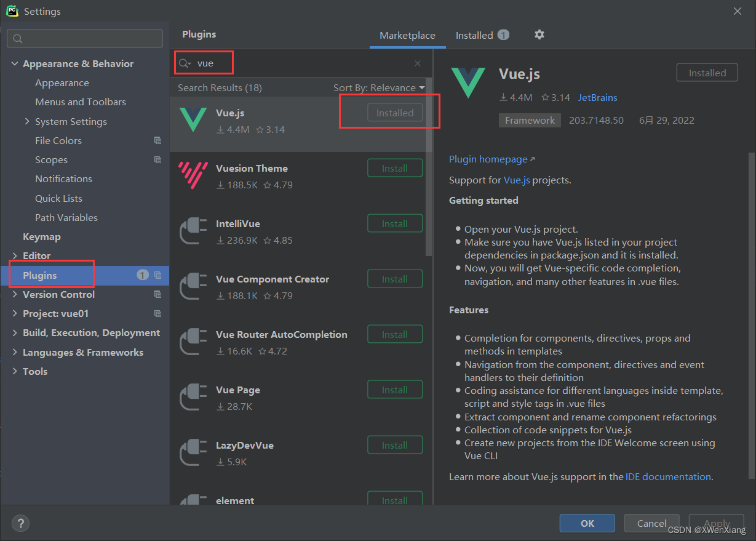Click the update count badge on Plugins row

(x=143, y=275)
